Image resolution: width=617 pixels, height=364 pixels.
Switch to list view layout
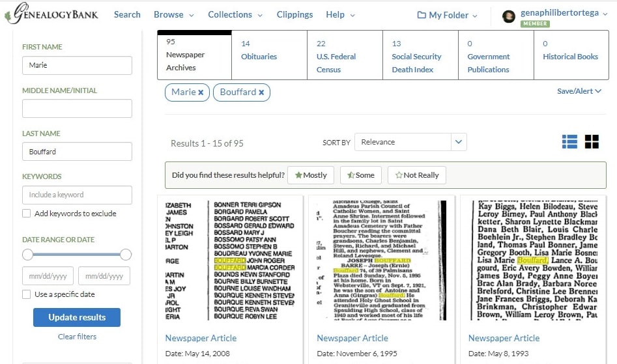569,142
